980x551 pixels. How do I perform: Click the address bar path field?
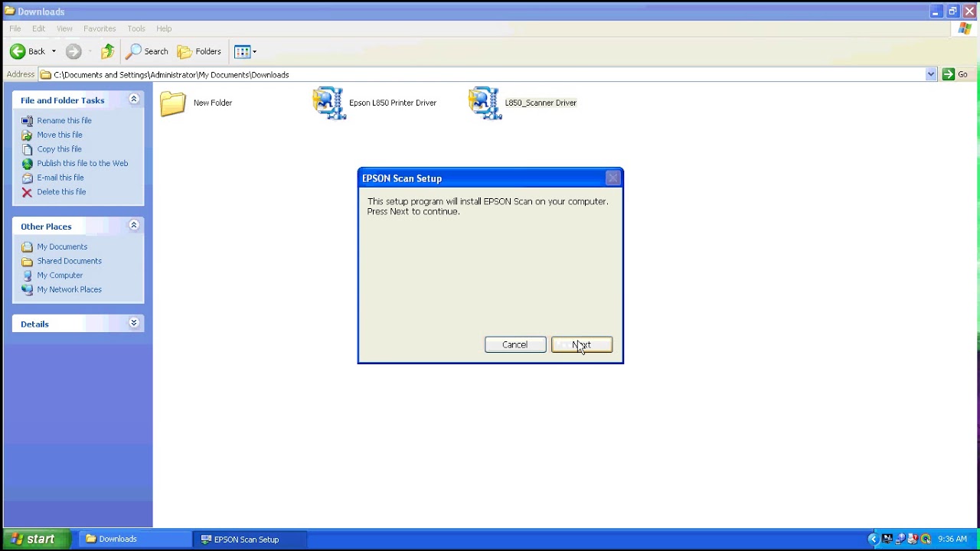click(x=482, y=74)
